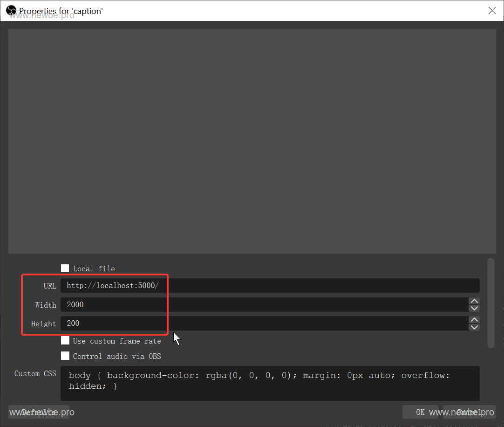Click the OBS logo in the title bar

click(x=11, y=10)
